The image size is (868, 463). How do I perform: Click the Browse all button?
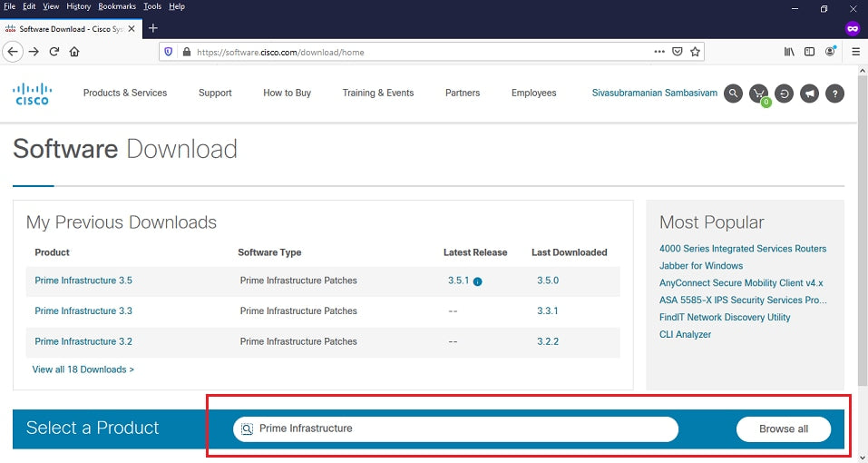click(783, 429)
